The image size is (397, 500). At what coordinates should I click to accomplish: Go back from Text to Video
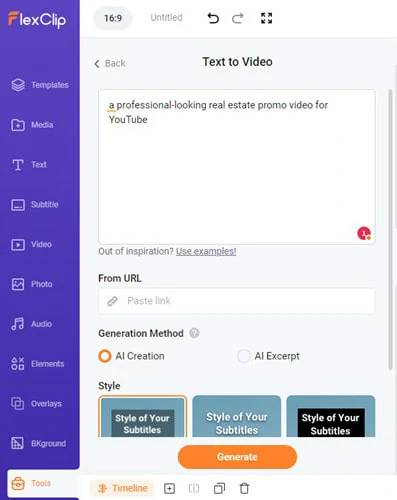(110, 63)
